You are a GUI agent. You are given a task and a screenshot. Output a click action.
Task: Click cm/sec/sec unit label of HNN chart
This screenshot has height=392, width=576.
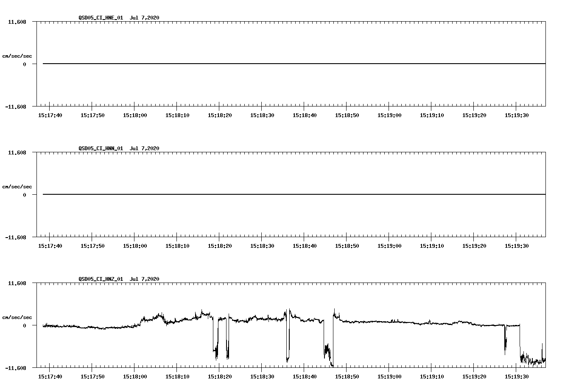[x=17, y=187]
